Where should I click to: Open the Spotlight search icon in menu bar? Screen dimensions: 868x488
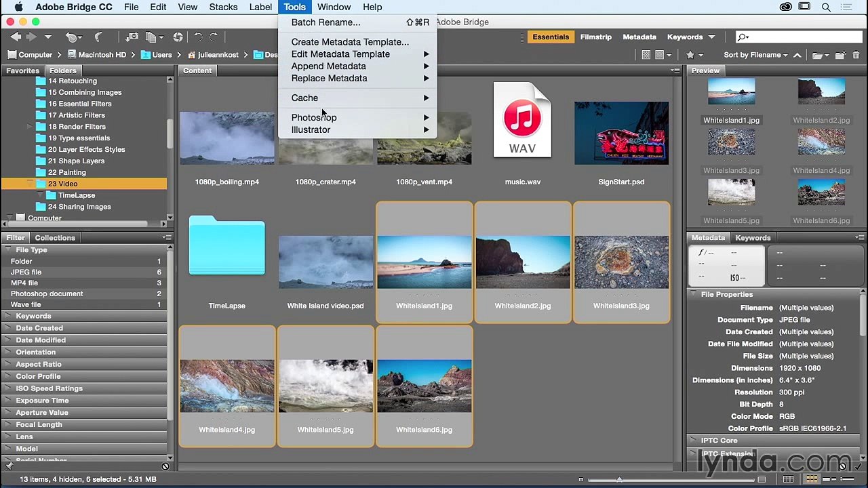(826, 7)
